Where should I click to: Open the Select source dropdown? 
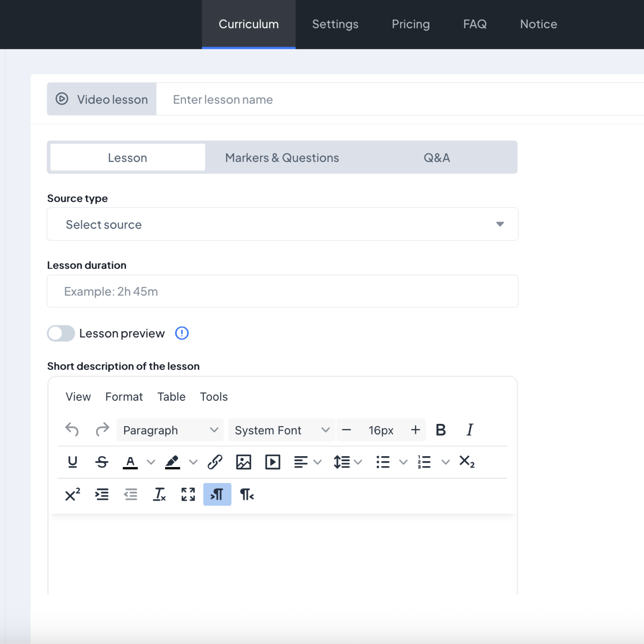coord(282,224)
